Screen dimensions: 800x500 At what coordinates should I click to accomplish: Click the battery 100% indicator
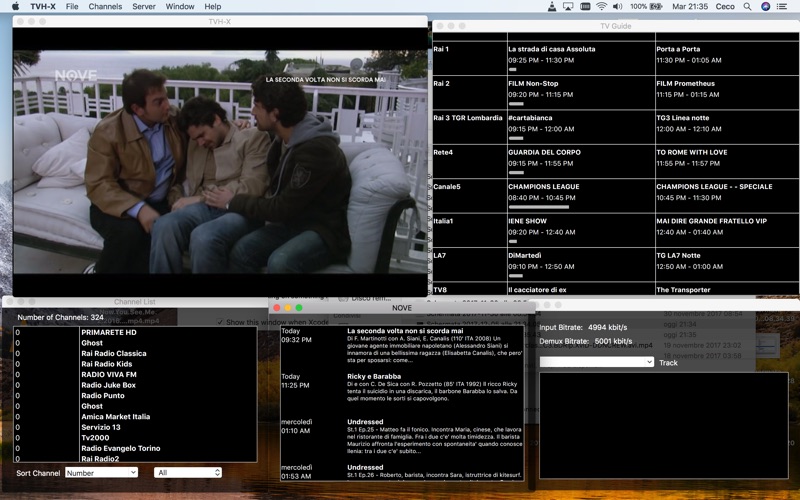tap(646, 6)
